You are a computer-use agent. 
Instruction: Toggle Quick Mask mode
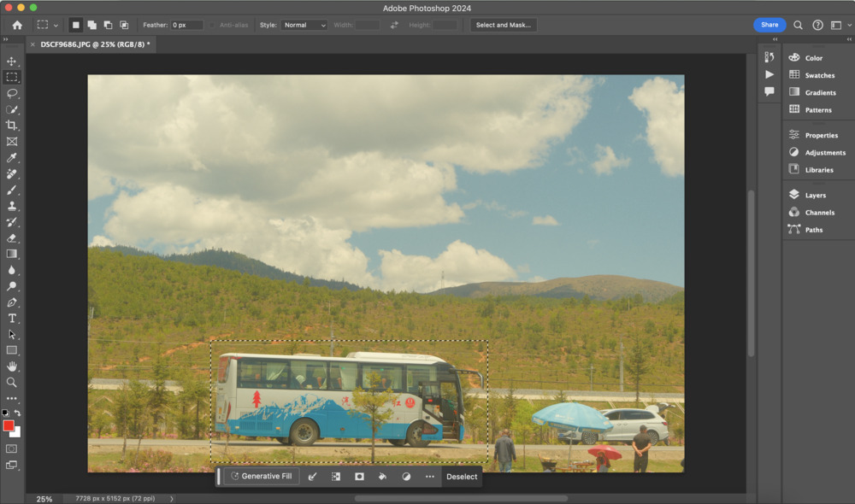[12, 448]
